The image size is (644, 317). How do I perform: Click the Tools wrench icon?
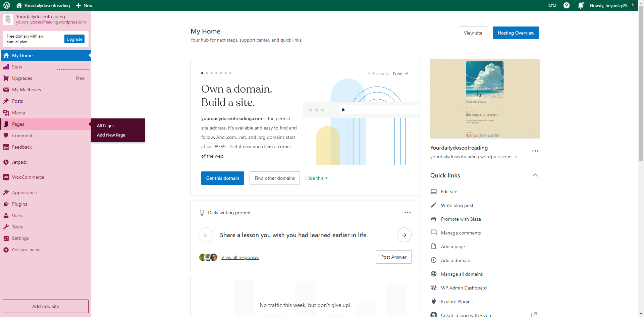coord(6,227)
